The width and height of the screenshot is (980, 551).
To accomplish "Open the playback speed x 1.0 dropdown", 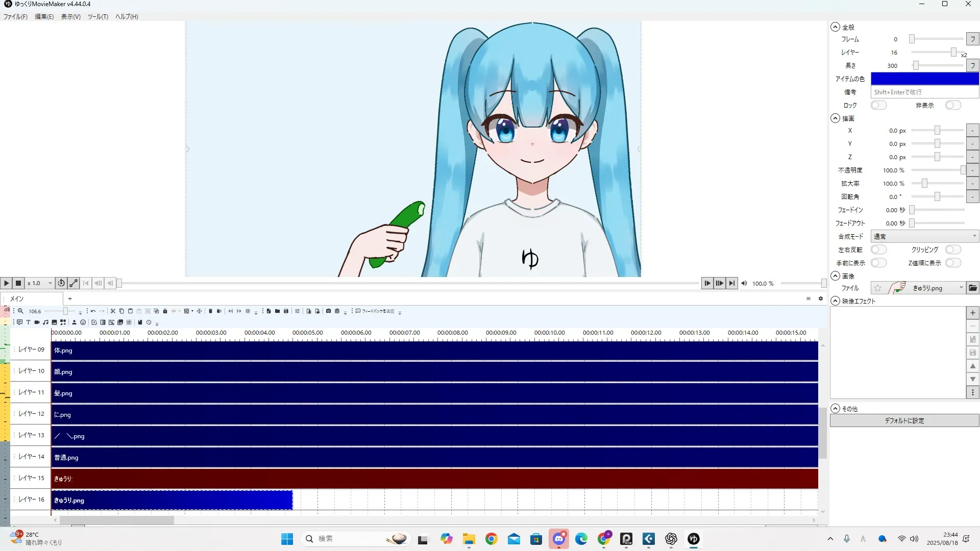I will point(40,283).
